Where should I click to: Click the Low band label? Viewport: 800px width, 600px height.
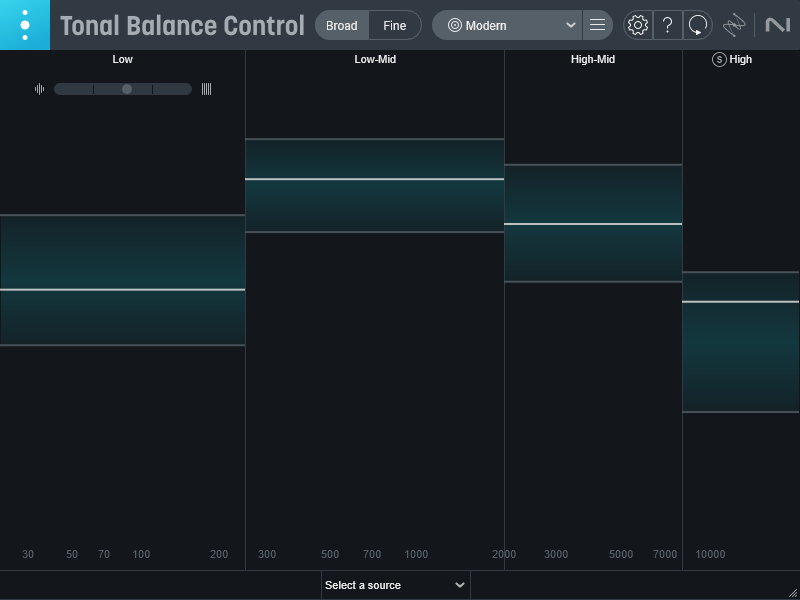[122, 59]
